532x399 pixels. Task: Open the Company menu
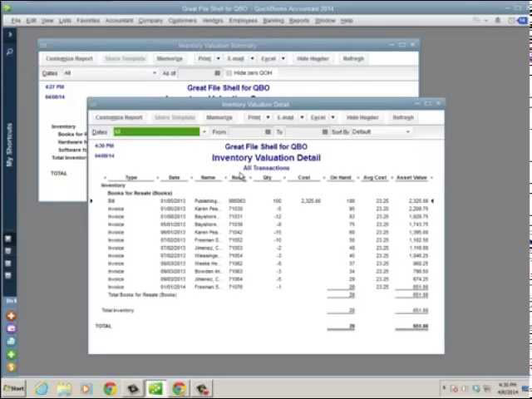pyautogui.click(x=150, y=20)
